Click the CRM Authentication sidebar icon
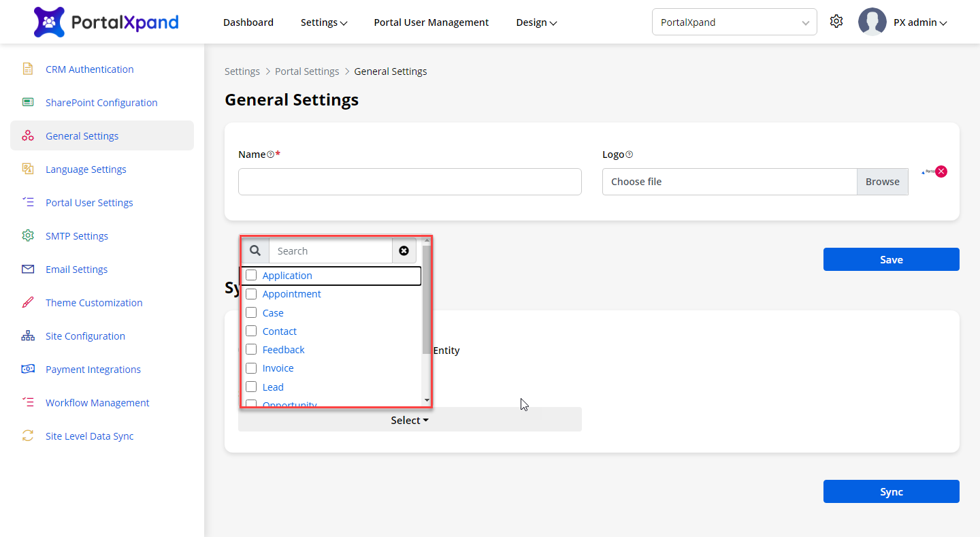 click(28, 69)
